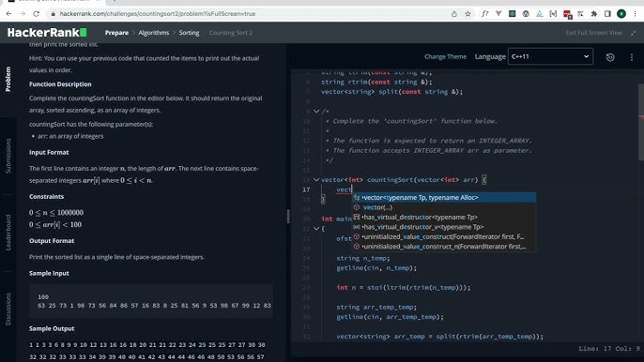Open the C++11 language dropdown
This screenshot has width=644, height=362.
[x=550, y=56]
